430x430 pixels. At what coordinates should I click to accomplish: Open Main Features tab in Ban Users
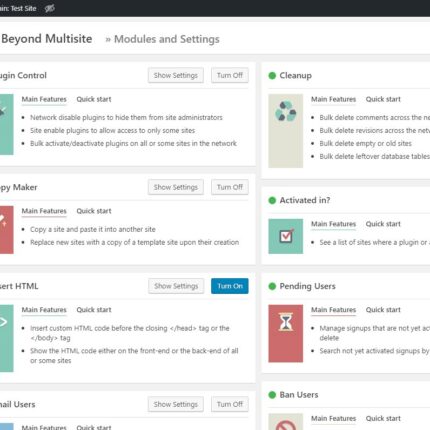tap(333, 418)
